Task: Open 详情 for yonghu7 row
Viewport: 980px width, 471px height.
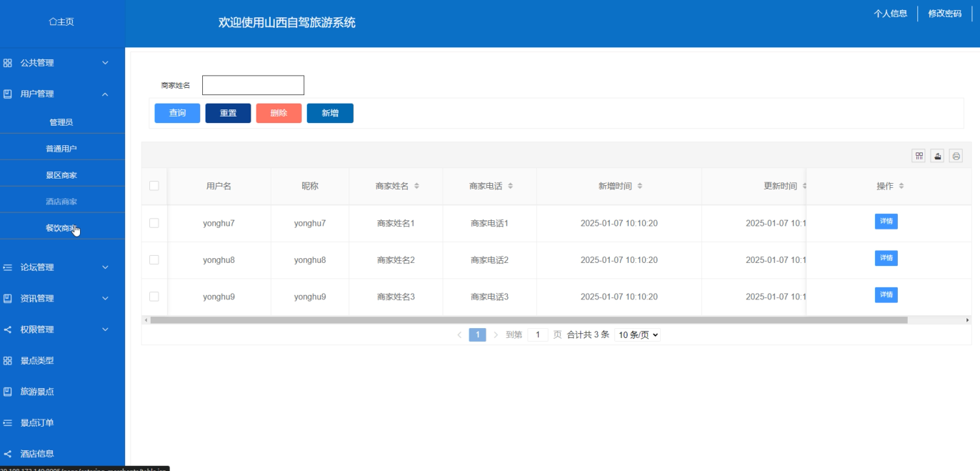Action: pos(886,222)
